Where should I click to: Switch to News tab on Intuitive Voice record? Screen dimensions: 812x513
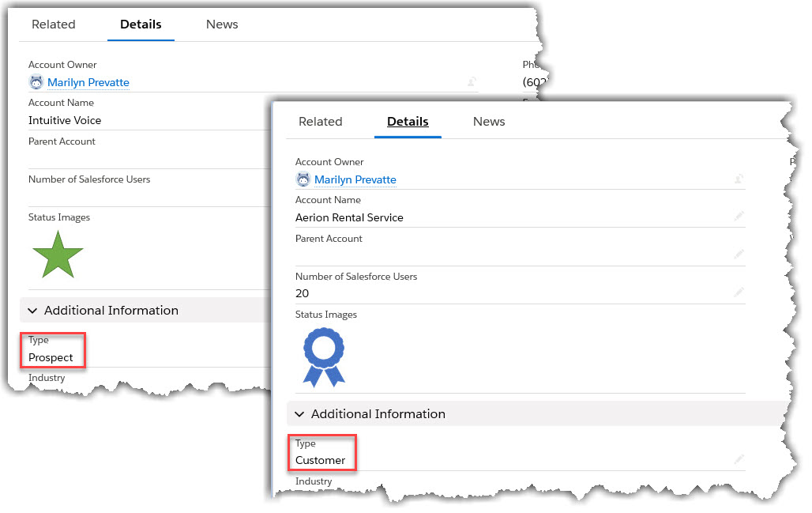click(222, 25)
